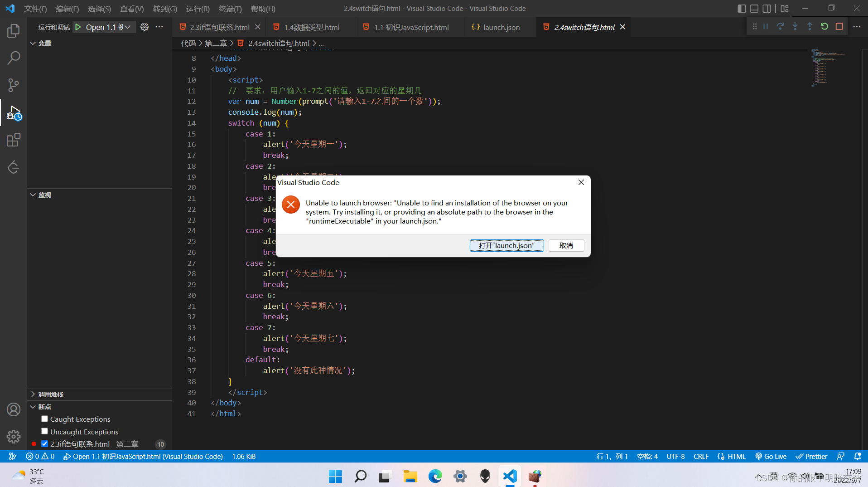The width and height of the screenshot is (868, 487).
Task: Click 第二章 in breadcrumb
Action: tap(216, 43)
